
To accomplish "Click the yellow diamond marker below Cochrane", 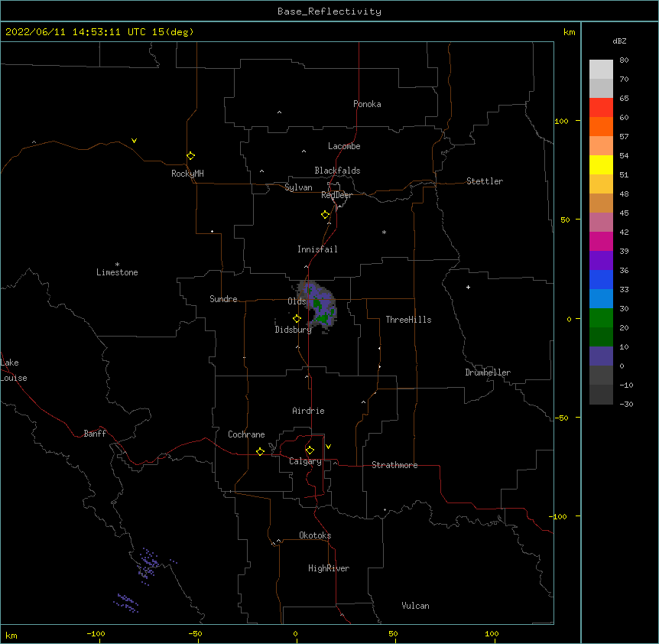I will pyautogui.click(x=260, y=451).
